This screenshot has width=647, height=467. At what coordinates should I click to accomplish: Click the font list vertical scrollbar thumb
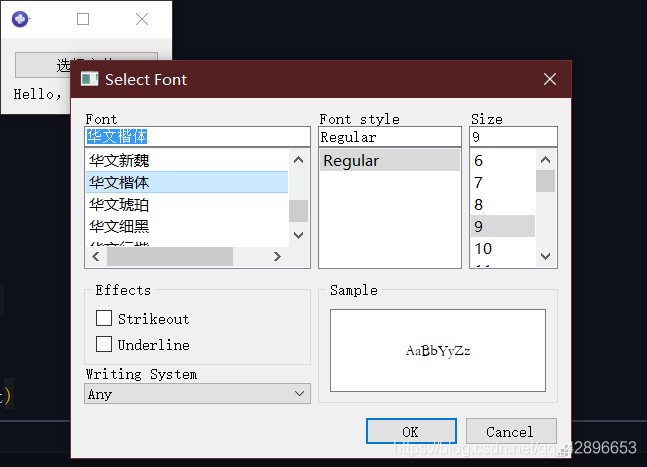click(298, 211)
